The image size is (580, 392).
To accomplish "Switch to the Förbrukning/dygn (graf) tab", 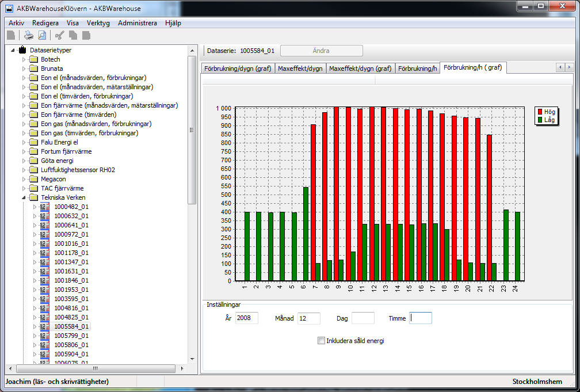I will [238, 68].
